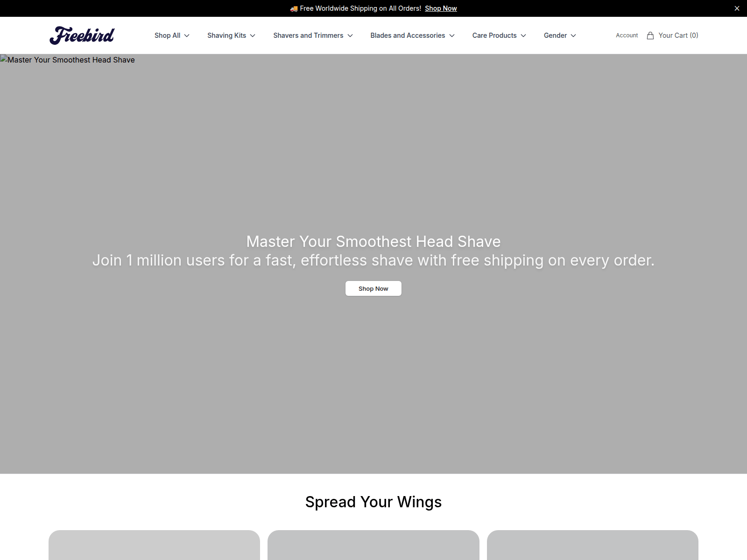Click Free Worldwide Shipping announcement text
The image size is (747, 560).
point(360,8)
